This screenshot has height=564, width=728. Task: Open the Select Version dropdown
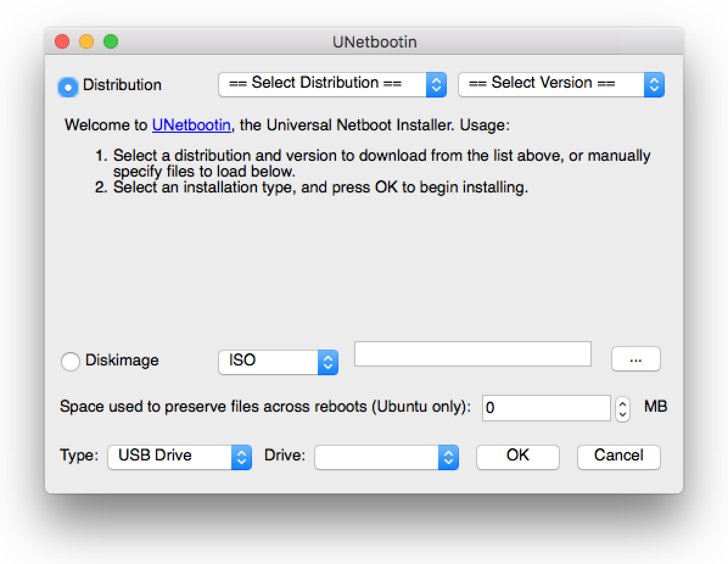(561, 84)
